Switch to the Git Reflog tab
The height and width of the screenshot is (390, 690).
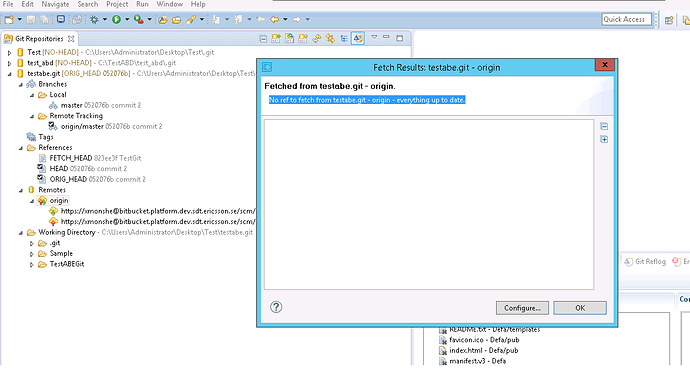click(x=645, y=261)
